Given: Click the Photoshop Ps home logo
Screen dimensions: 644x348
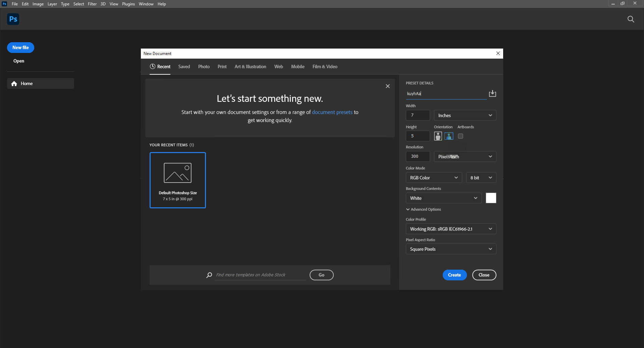Looking at the screenshot, I should (13, 19).
